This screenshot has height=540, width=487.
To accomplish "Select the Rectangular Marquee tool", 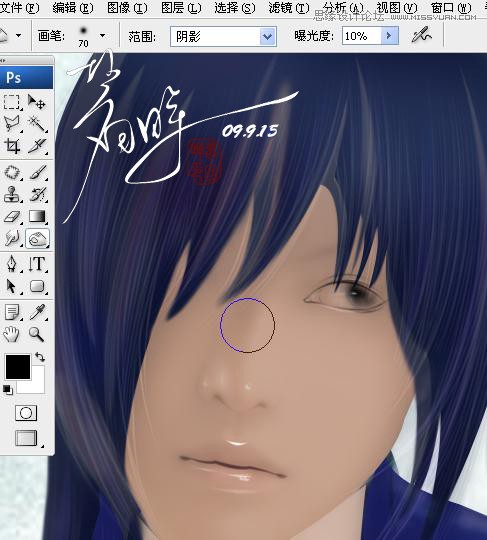I will (x=11, y=102).
